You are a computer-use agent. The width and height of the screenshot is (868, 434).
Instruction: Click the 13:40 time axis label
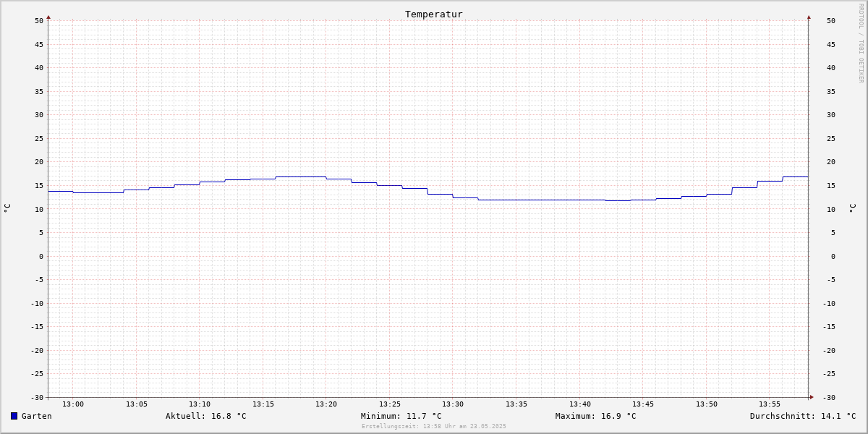point(580,404)
